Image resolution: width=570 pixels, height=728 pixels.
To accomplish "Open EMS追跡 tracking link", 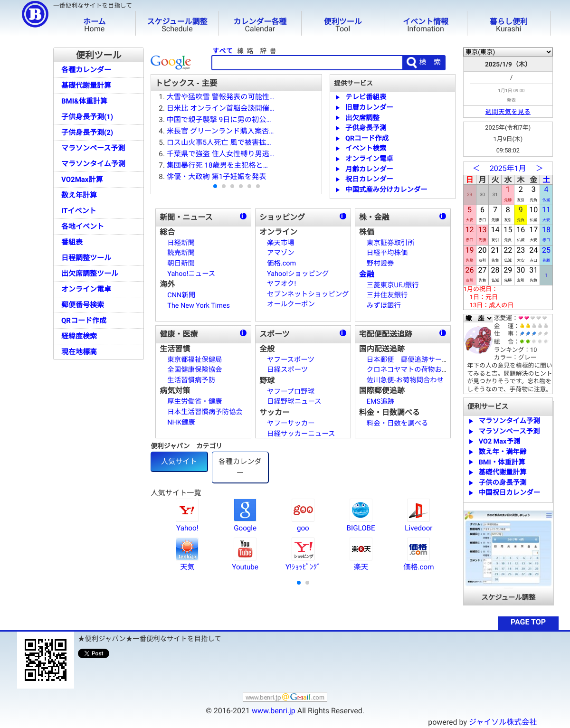I will click(x=380, y=401).
